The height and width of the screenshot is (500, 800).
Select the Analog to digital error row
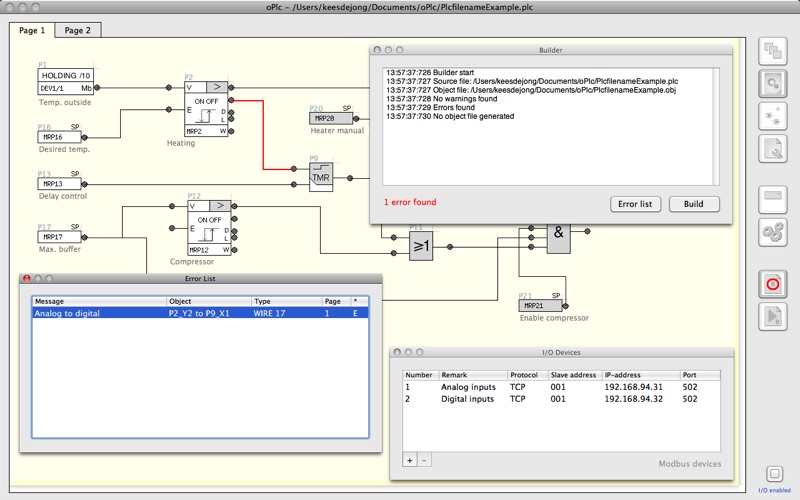click(x=200, y=313)
